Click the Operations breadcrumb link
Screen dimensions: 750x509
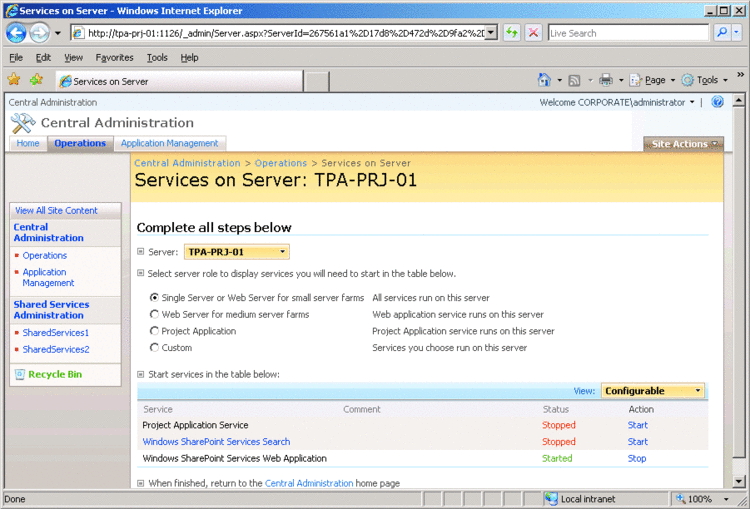281,163
